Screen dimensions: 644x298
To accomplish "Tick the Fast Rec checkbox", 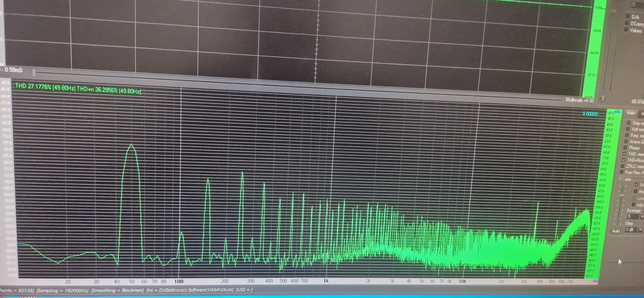I will coord(622,172).
